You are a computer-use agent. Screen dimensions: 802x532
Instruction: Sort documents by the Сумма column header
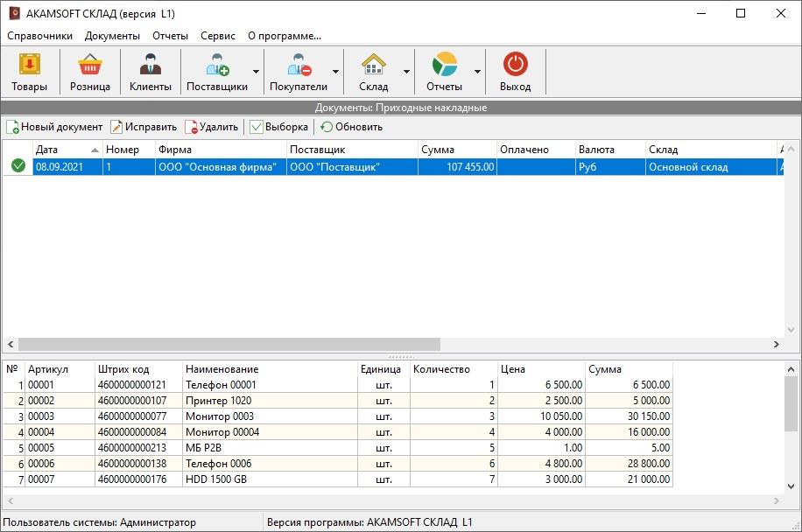pos(456,150)
